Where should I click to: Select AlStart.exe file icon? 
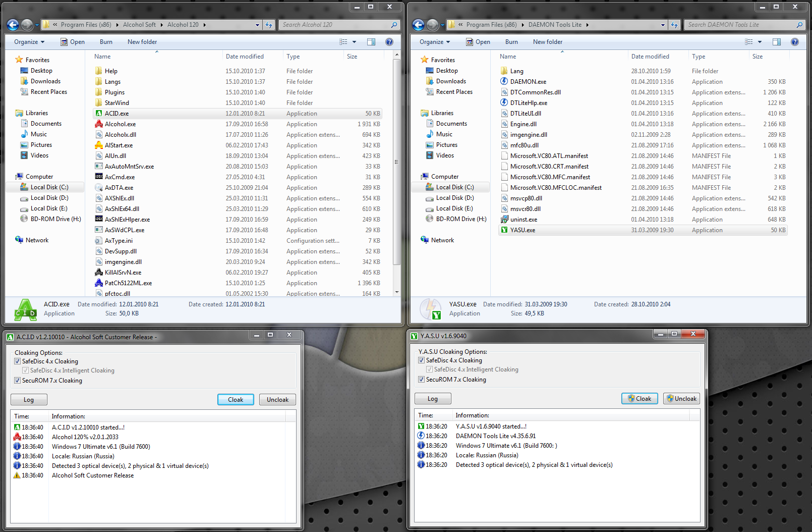click(99, 145)
